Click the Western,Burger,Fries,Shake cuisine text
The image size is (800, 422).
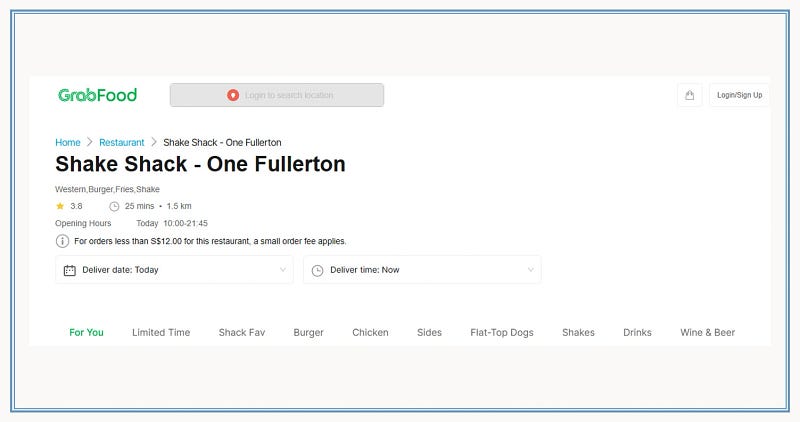click(107, 189)
